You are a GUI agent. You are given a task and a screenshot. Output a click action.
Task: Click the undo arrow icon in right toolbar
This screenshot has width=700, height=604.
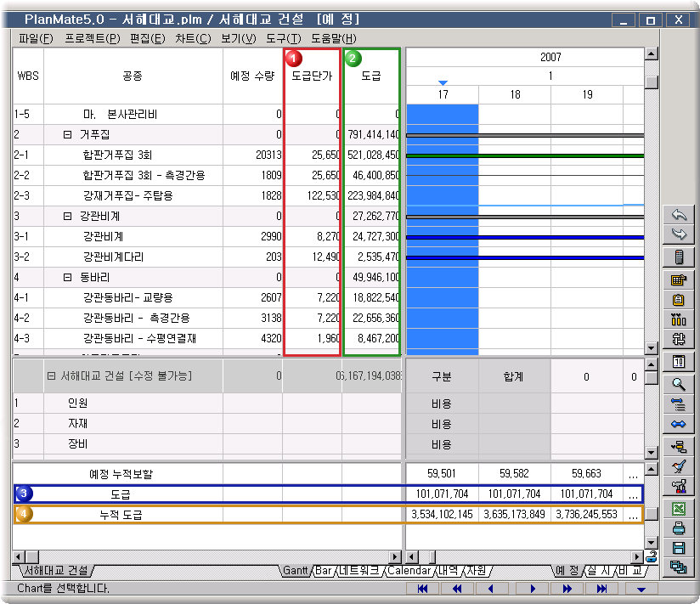point(678,215)
